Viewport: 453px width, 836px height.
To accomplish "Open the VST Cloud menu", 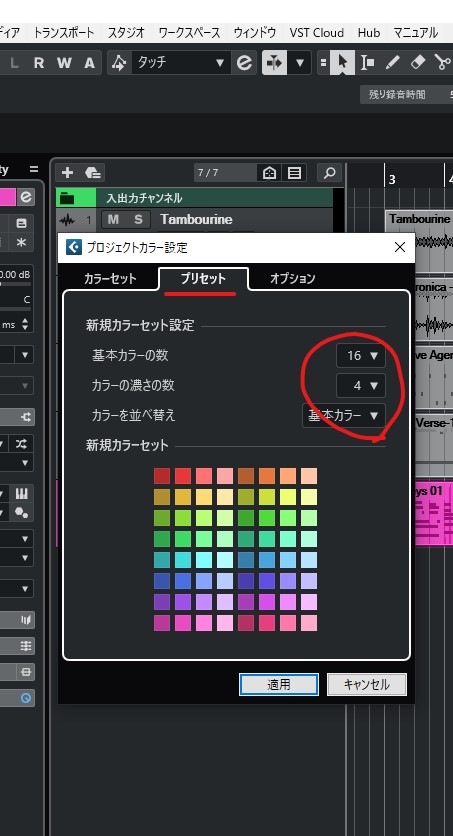I will coord(317,33).
